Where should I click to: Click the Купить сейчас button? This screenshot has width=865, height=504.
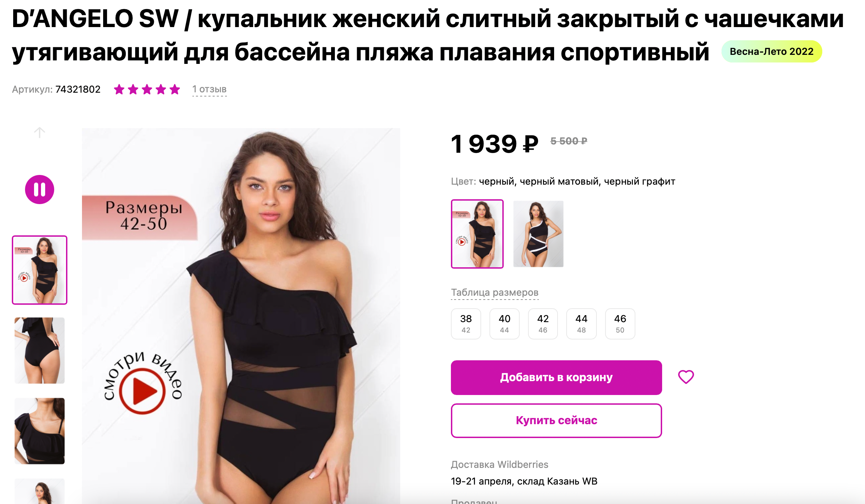pyautogui.click(x=557, y=421)
